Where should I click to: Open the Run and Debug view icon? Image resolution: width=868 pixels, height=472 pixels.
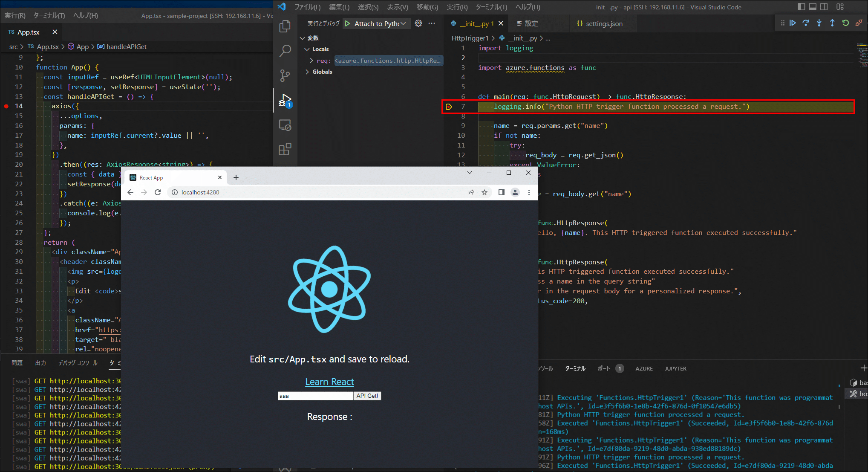[x=285, y=101]
